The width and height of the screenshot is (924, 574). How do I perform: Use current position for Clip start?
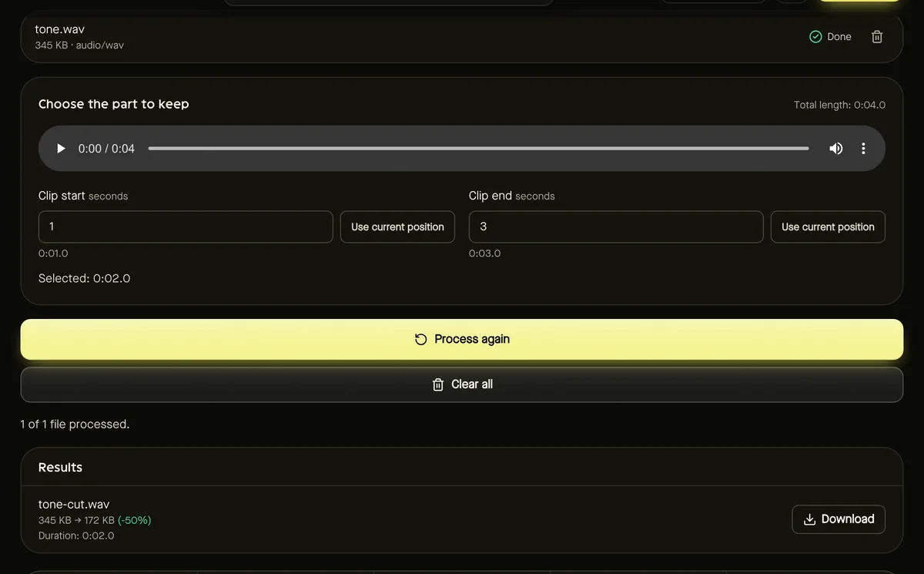click(397, 227)
